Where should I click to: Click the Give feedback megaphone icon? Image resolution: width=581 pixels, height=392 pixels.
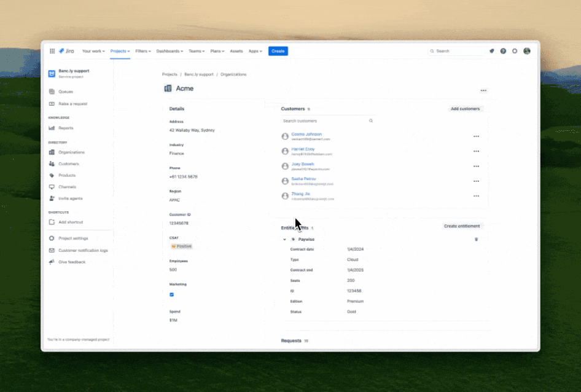tap(52, 262)
